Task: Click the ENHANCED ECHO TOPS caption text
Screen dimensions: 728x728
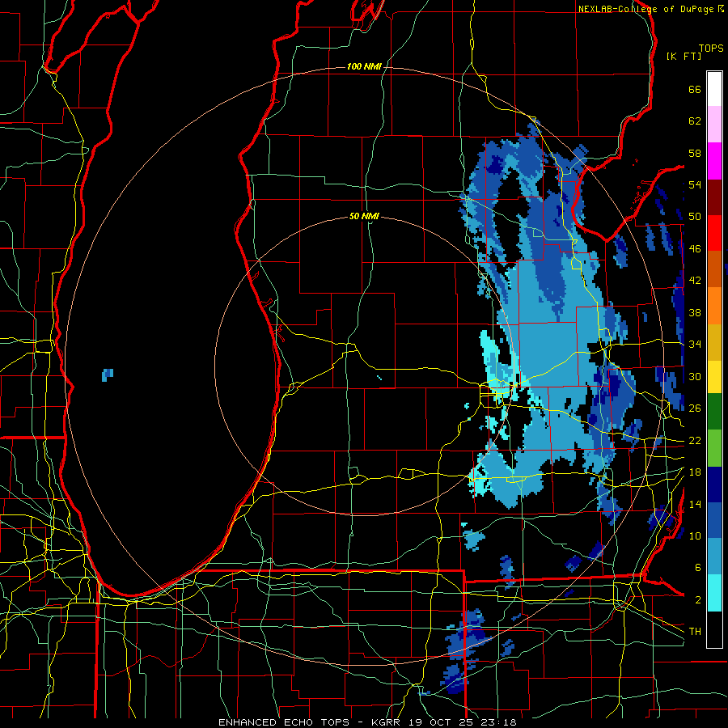Action: click(284, 722)
